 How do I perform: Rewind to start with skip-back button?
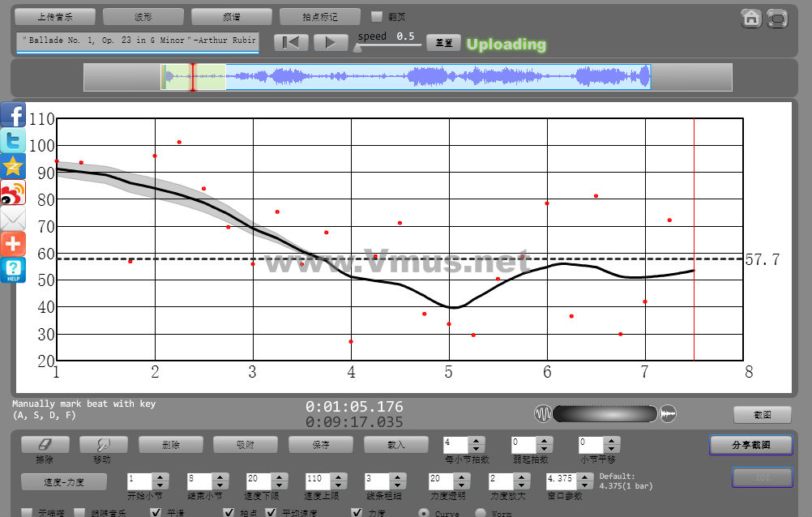click(290, 43)
